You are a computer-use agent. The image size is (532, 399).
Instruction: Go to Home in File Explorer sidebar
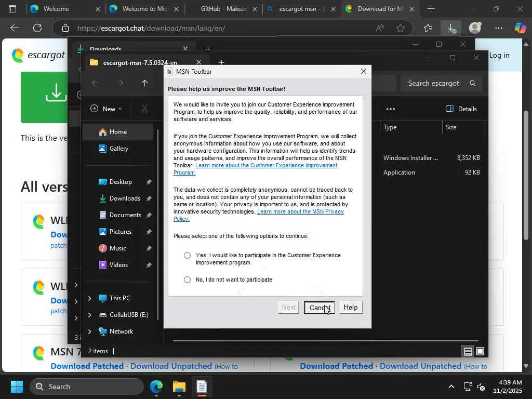[117, 131]
